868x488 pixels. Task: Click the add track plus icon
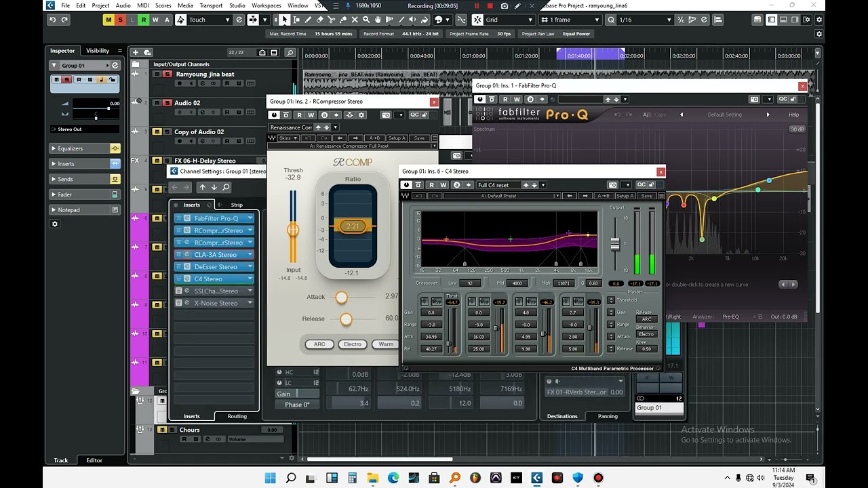(x=136, y=52)
